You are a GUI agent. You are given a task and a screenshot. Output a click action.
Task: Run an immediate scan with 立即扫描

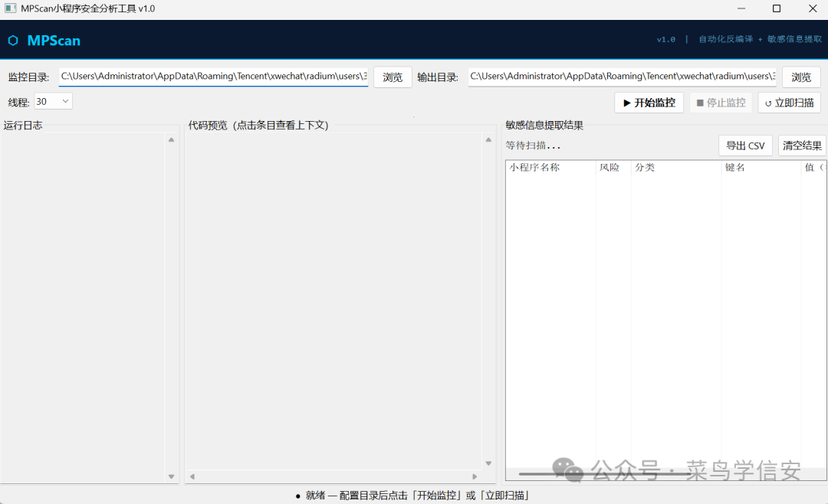point(790,103)
